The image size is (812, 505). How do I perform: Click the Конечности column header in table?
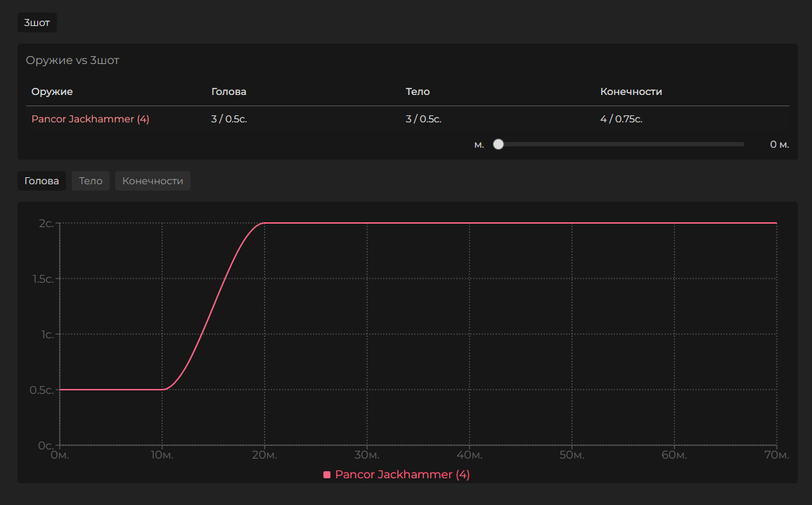pyautogui.click(x=631, y=91)
